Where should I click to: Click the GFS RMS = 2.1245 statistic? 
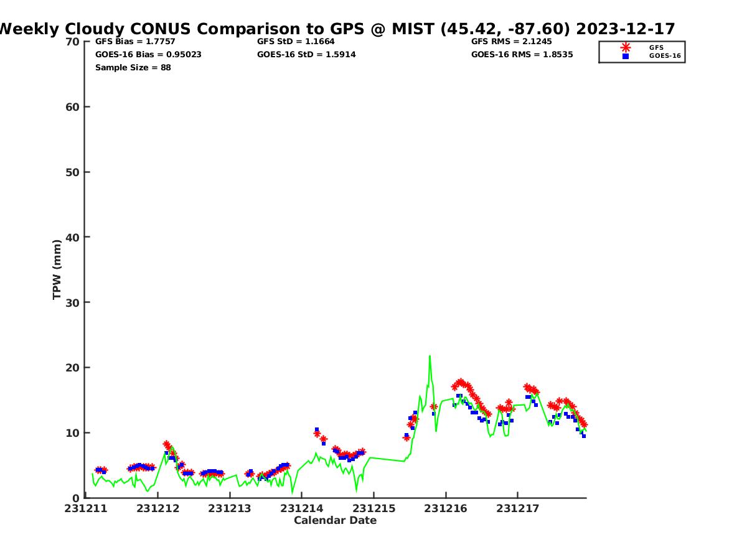click(x=511, y=42)
